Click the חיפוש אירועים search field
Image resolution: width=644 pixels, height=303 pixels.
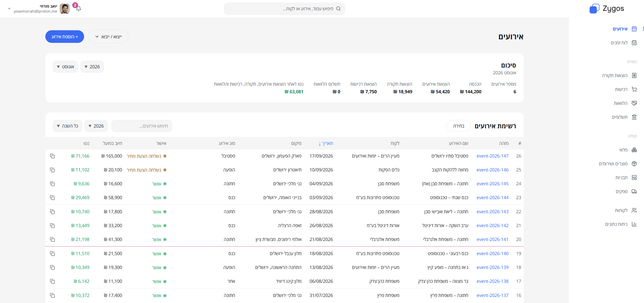pos(142,126)
